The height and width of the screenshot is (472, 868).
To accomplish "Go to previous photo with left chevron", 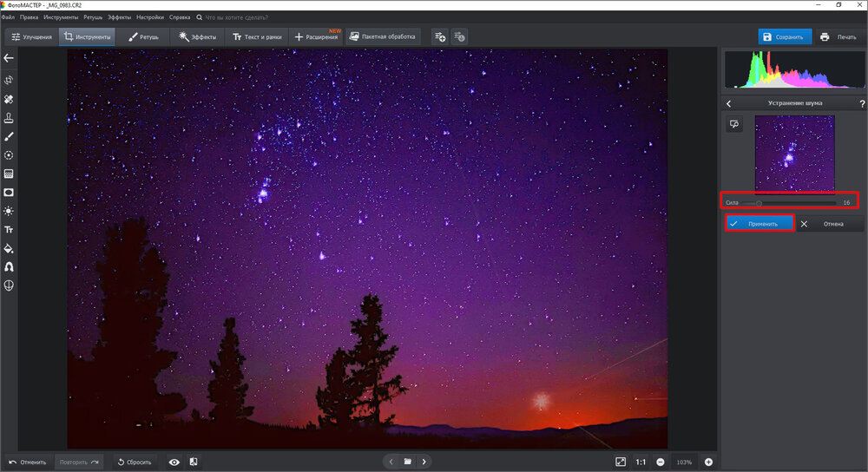I will 391,462.
